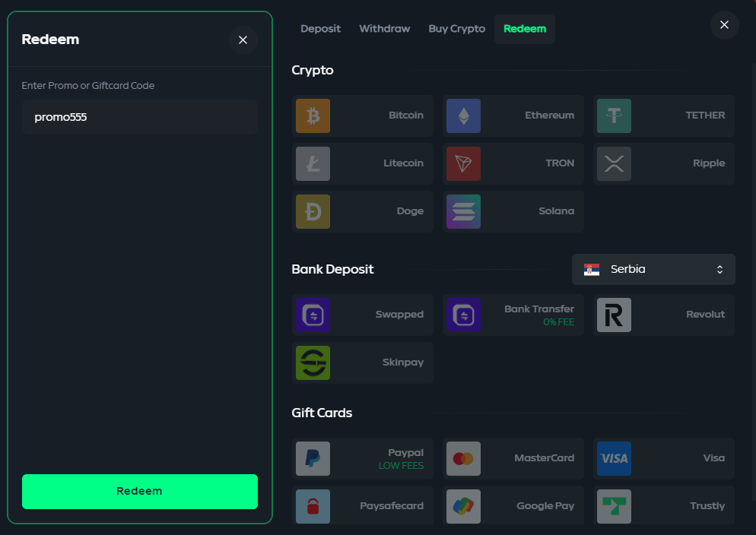Switch to the Withdraw tab
The width and height of the screenshot is (756, 535).
(x=384, y=28)
